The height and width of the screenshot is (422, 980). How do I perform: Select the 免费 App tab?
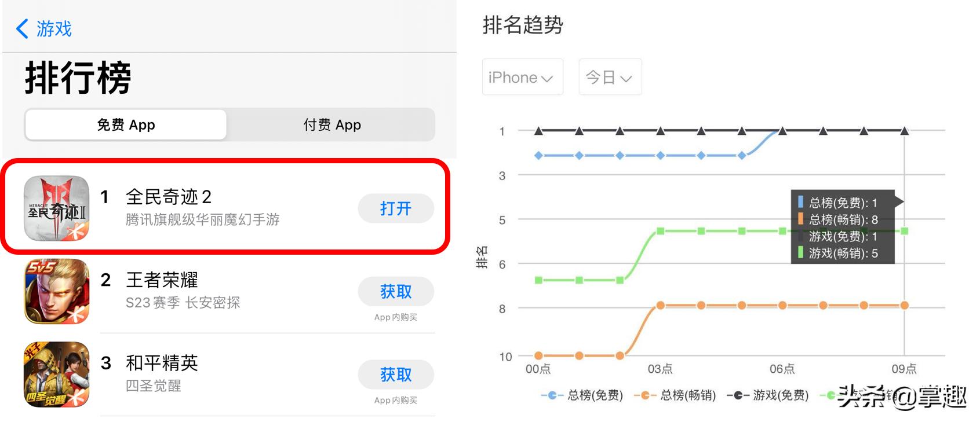tap(125, 124)
